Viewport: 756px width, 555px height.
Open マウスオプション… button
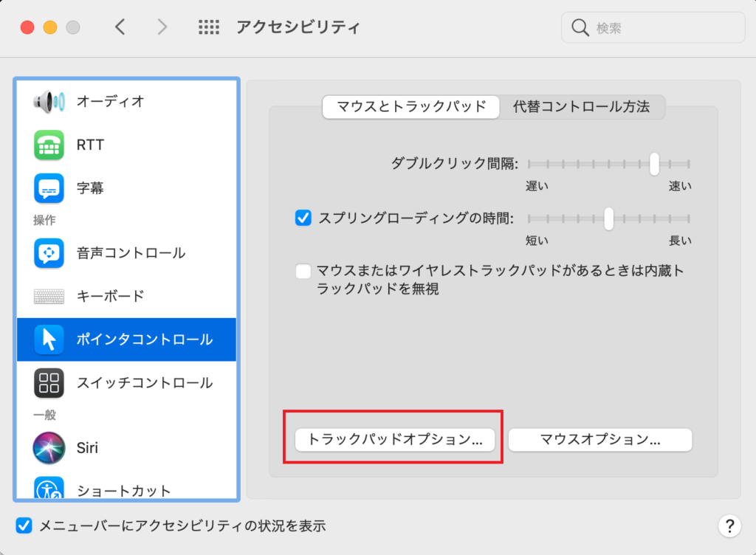coord(600,440)
